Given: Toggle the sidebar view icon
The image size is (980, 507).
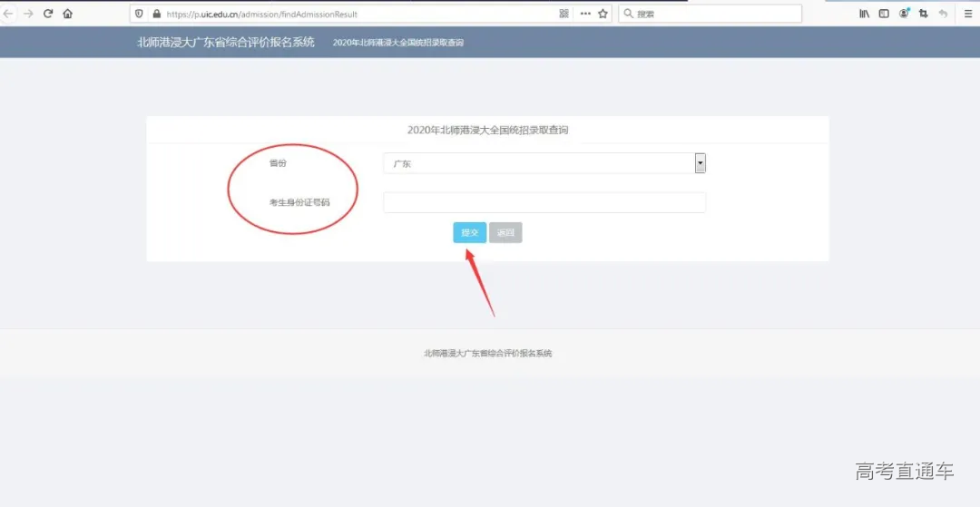Looking at the screenshot, I should click(884, 14).
